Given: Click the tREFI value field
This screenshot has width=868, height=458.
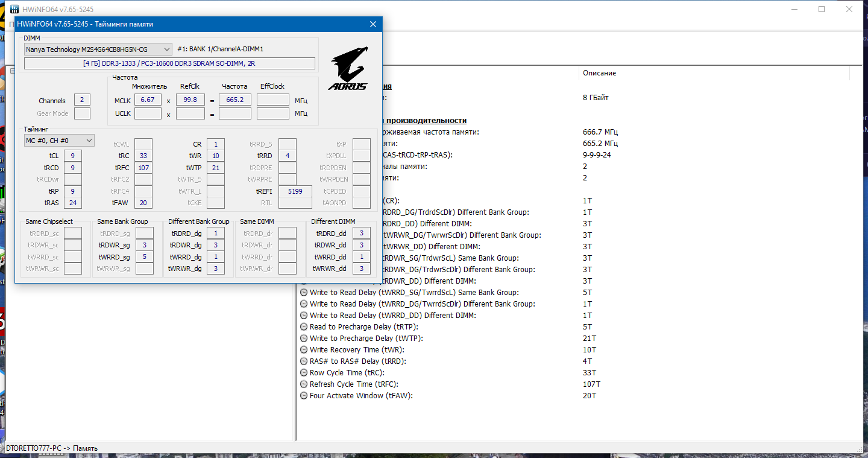Looking at the screenshot, I should 295,191.
